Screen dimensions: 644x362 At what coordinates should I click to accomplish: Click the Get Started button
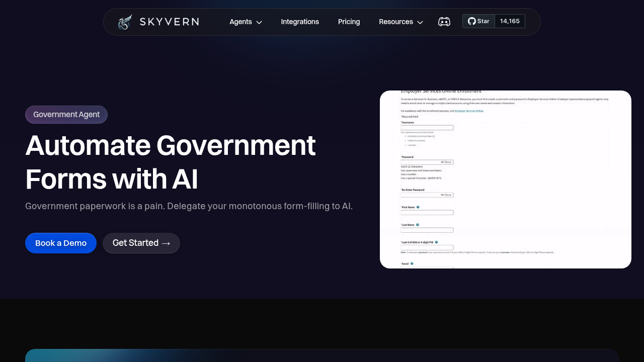(141, 243)
